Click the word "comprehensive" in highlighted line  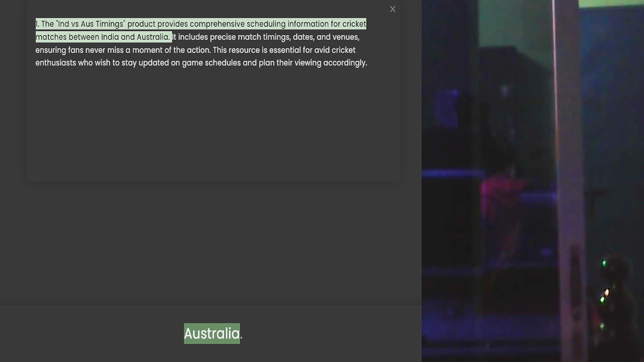pyautogui.click(x=217, y=24)
